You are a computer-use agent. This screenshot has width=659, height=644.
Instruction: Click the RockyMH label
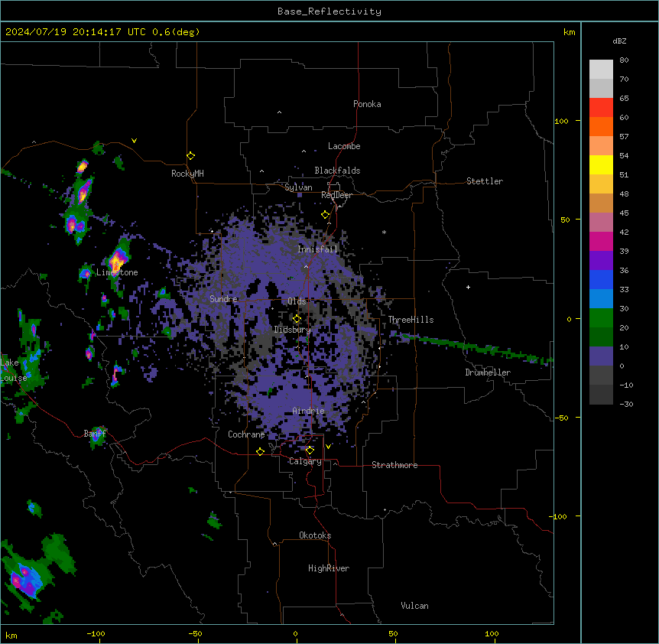coord(187,174)
